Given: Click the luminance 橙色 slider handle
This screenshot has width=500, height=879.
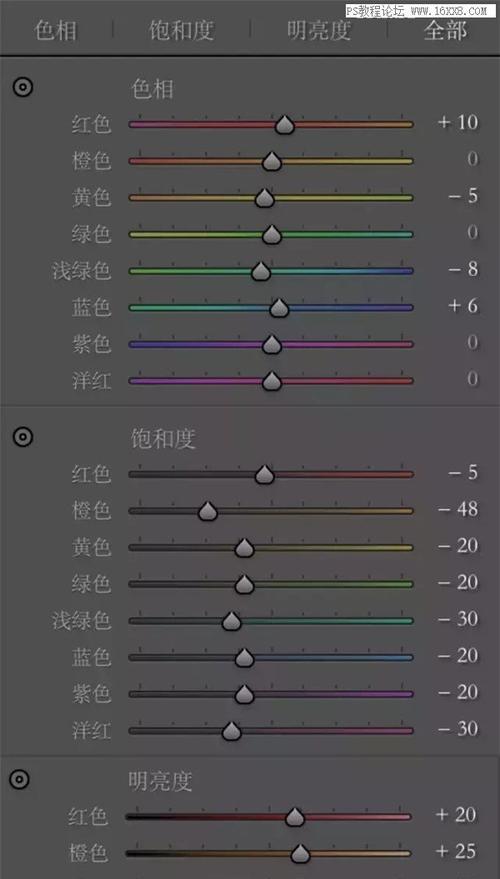Looking at the screenshot, I should [300, 854].
